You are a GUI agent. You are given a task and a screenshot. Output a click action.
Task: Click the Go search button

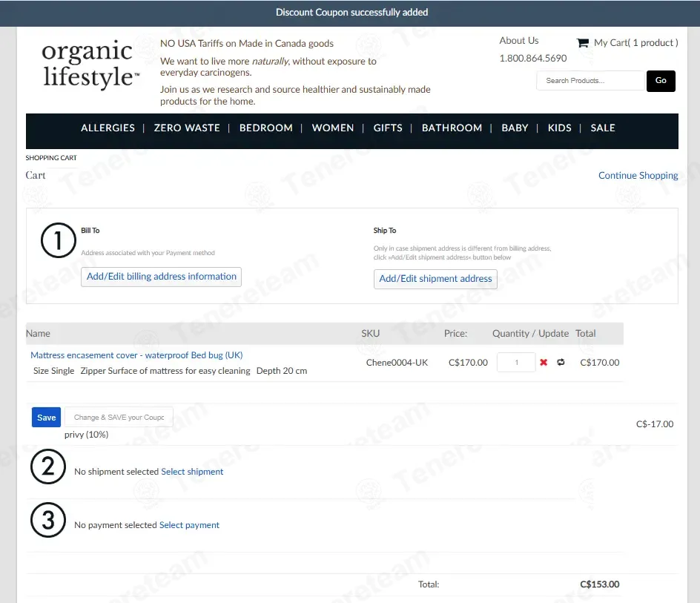(x=661, y=81)
